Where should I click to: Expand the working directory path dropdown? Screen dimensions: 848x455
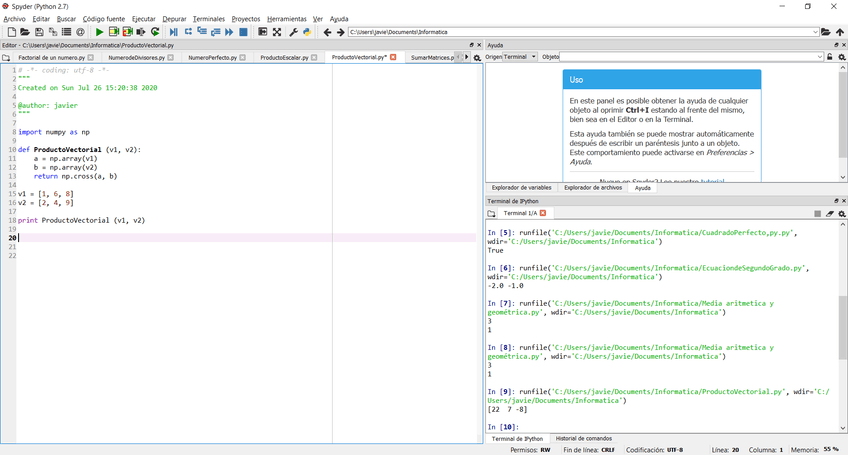(815, 32)
